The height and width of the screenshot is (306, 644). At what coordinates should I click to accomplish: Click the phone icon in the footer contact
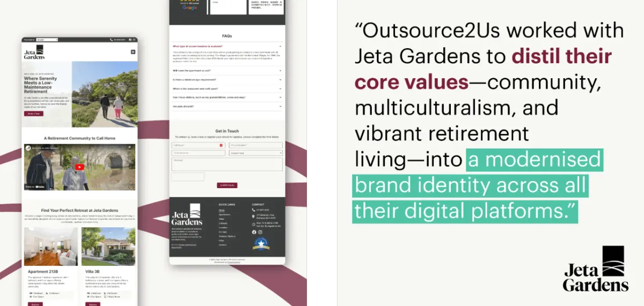pos(253,210)
